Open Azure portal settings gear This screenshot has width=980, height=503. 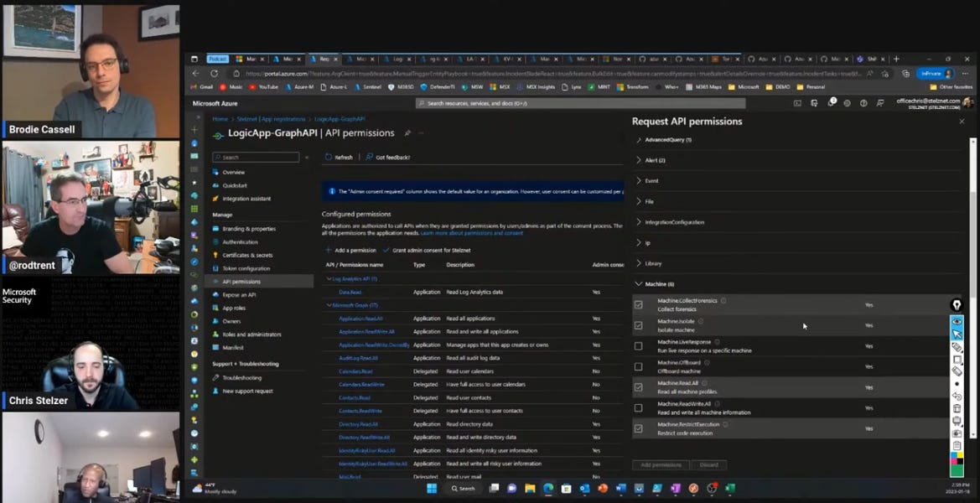pos(847,103)
